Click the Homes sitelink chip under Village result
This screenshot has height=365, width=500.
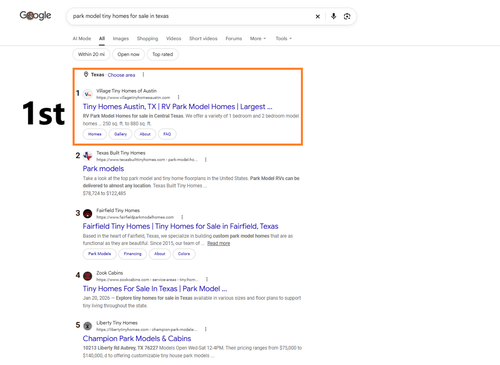coord(95,134)
